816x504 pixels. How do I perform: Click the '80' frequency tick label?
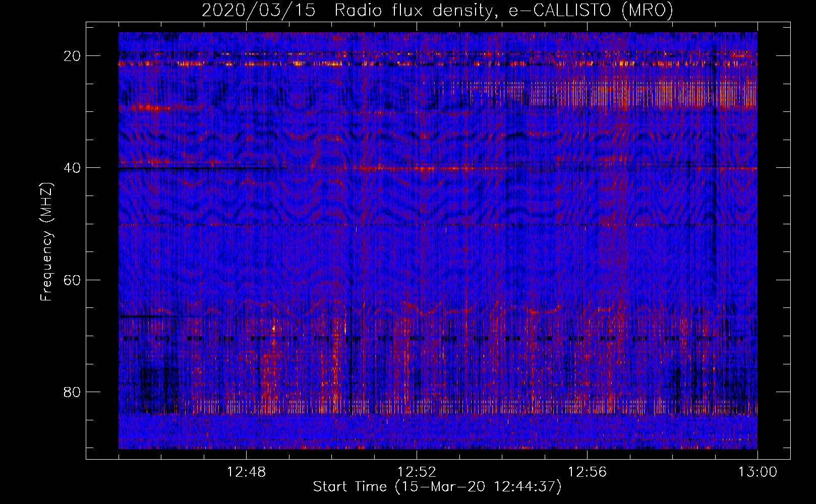pos(73,392)
